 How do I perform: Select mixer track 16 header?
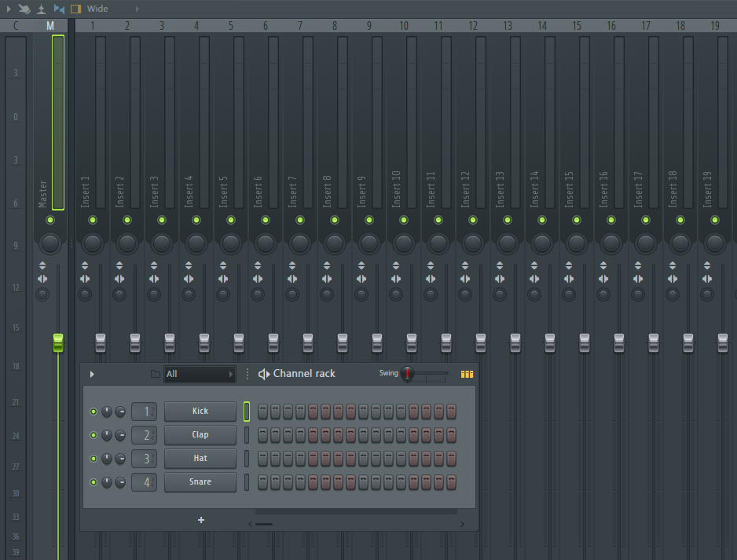[611, 26]
